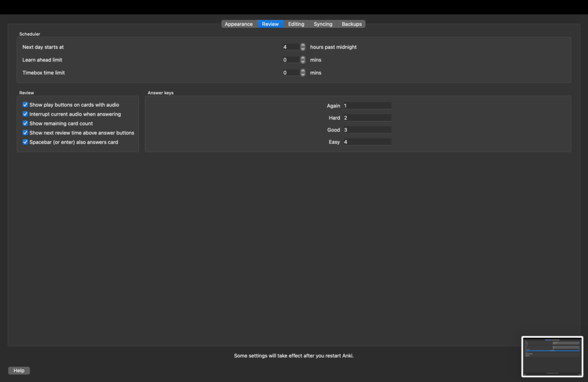Switch to the Appearance tab
Viewport: 588px width, 382px height.
(238, 24)
